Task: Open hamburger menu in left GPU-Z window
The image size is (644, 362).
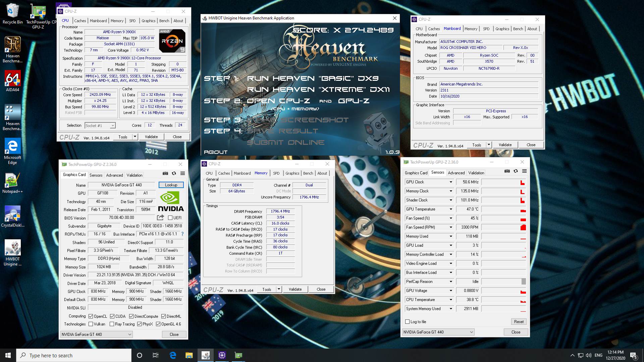Action: 182,173
